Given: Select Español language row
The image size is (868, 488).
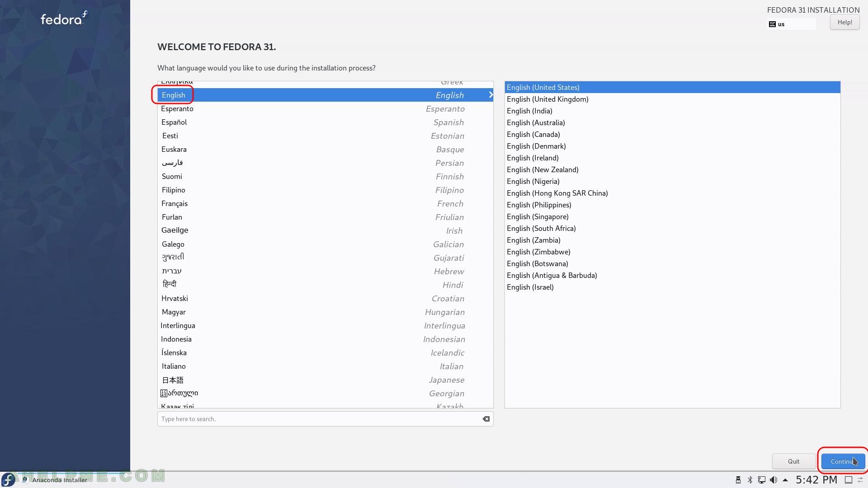Looking at the screenshot, I should tap(325, 122).
